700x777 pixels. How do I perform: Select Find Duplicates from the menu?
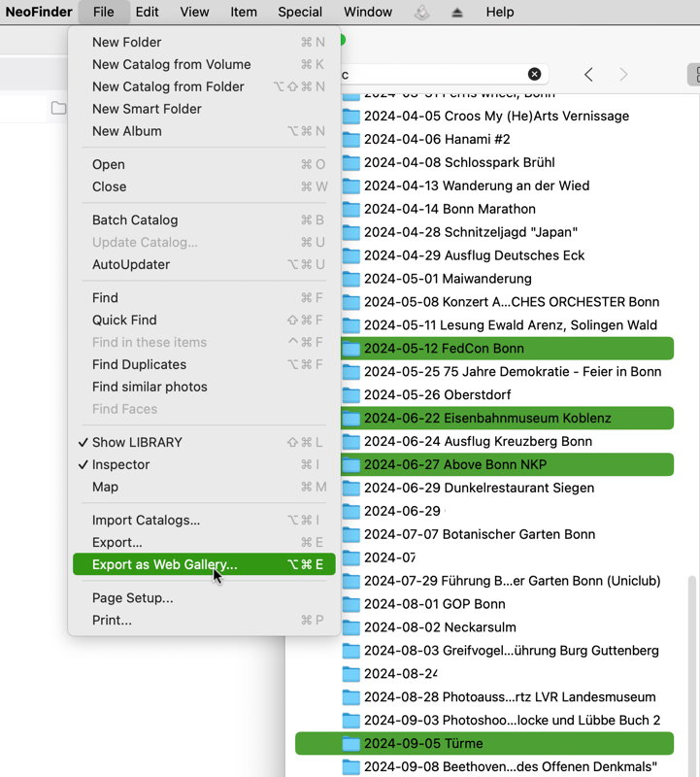(x=139, y=364)
